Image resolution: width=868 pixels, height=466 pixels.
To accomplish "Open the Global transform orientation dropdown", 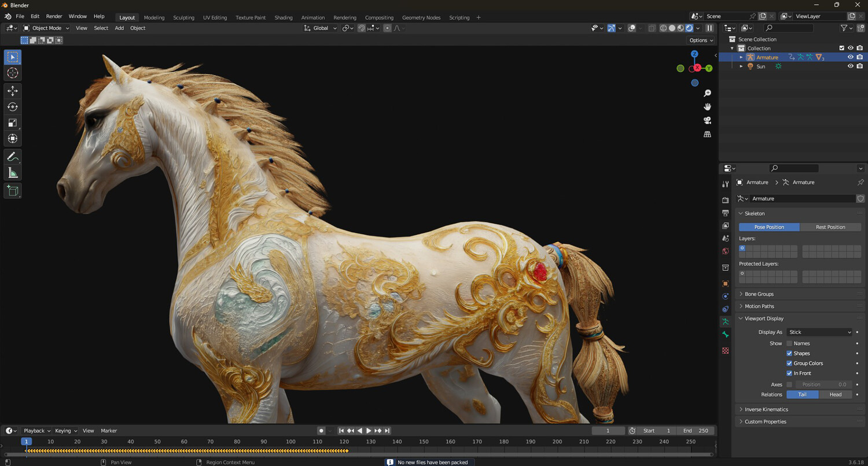I will click(321, 28).
